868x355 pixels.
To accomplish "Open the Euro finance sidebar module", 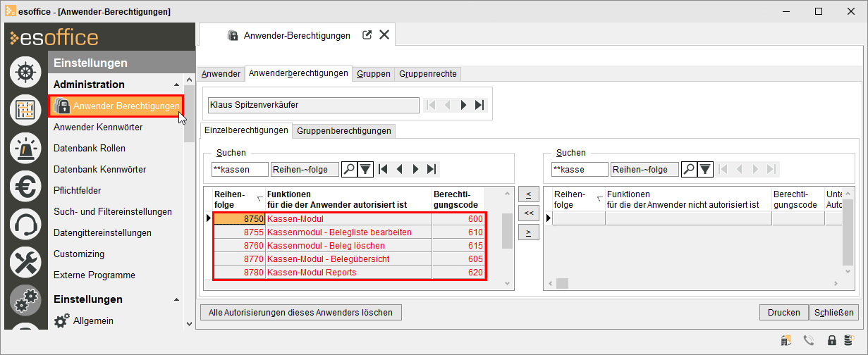I will 25,185.
